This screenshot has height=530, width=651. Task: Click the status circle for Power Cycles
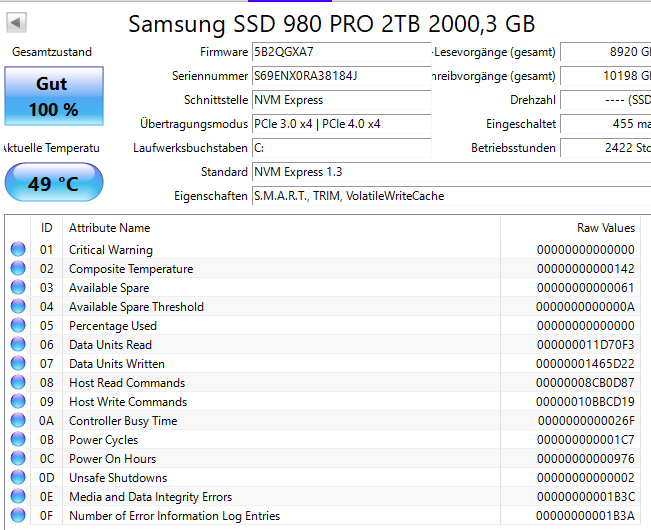(x=18, y=439)
